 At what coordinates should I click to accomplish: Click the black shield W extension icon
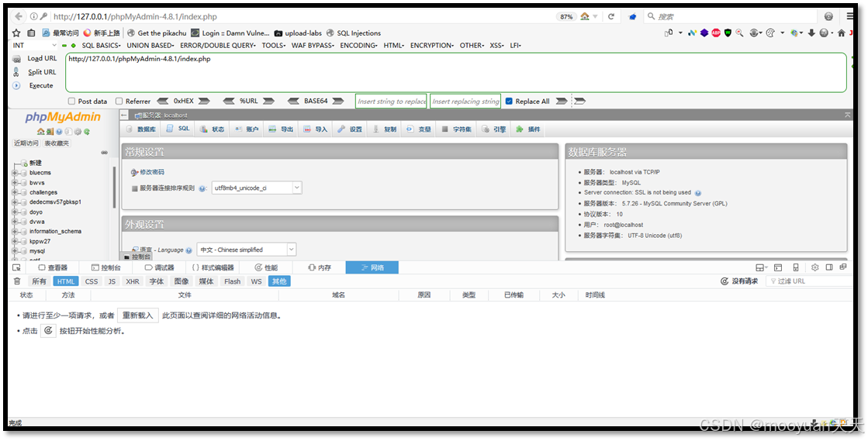click(x=728, y=33)
